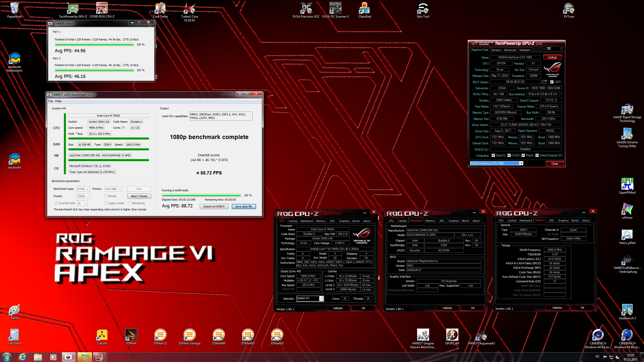Open File menu in HWBOT x265

coord(51,101)
